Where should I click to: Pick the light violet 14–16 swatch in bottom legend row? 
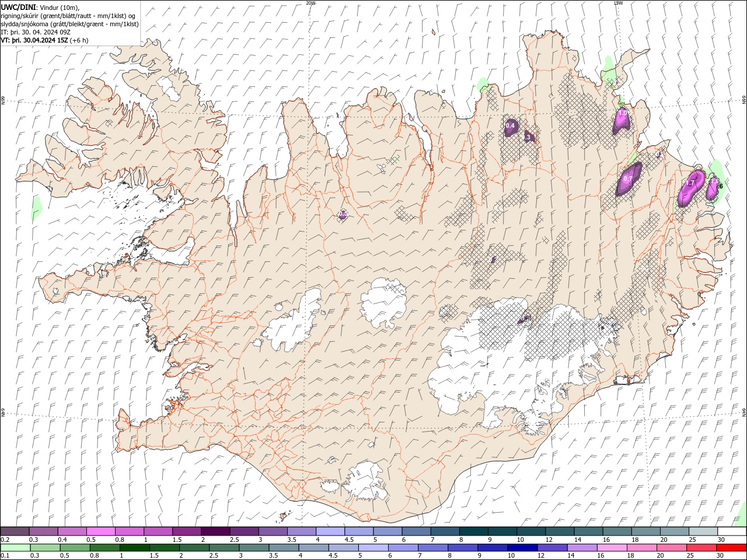pyautogui.click(x=581, y=548)
